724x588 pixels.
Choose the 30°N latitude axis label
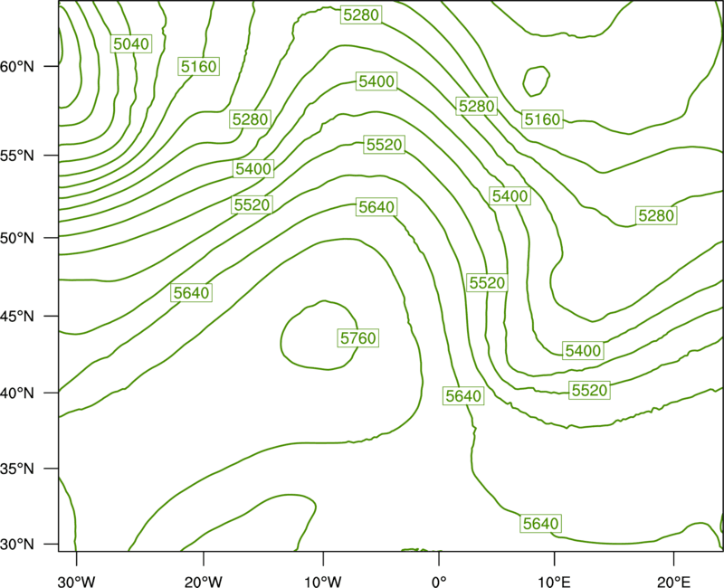pyautogui.click(x=17, y=545)
